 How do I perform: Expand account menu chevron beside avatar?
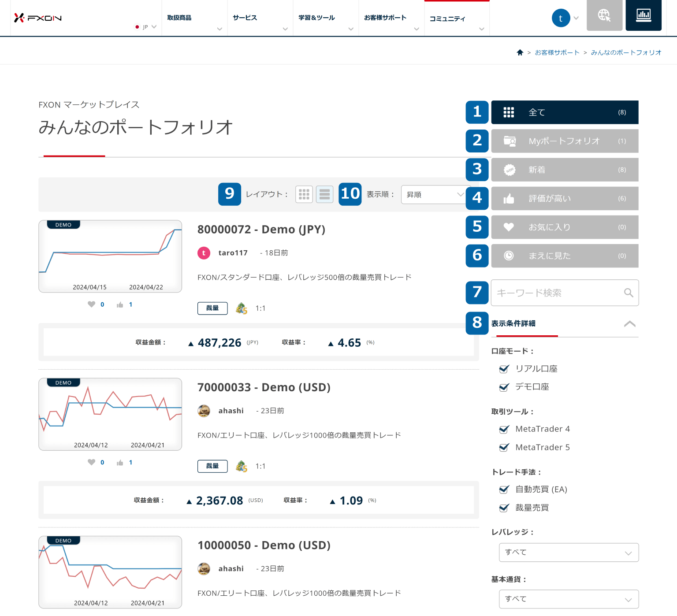576,18
